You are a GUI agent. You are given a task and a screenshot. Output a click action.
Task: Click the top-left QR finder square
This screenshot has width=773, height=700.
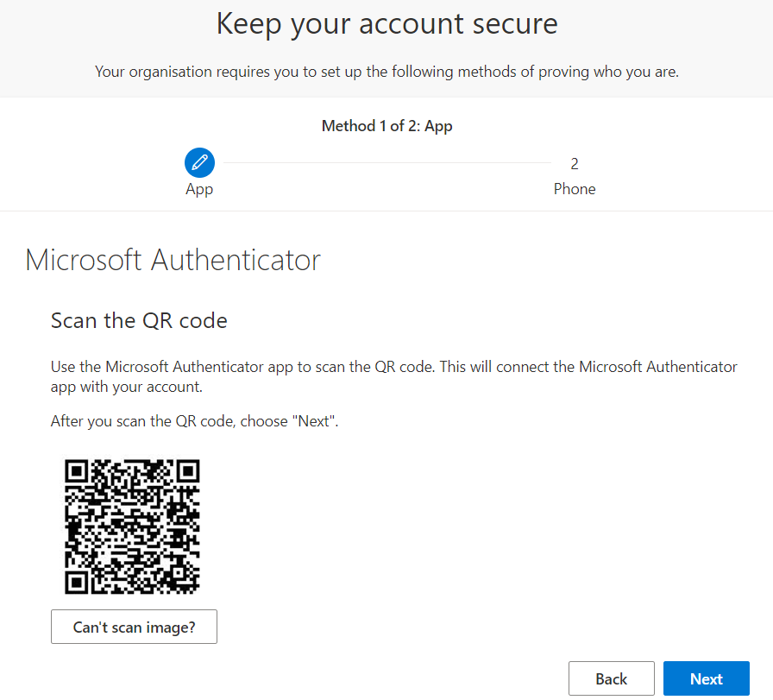[x=77, y=471]
